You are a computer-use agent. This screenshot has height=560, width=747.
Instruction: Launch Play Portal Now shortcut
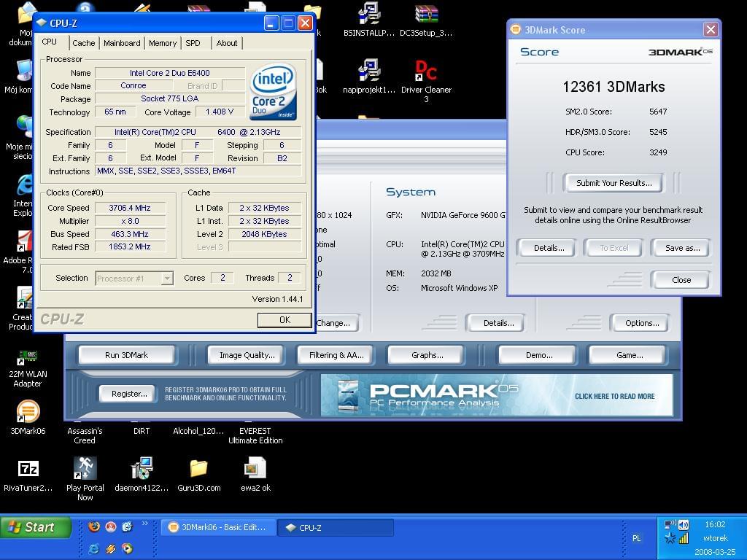tap(85, 469)
